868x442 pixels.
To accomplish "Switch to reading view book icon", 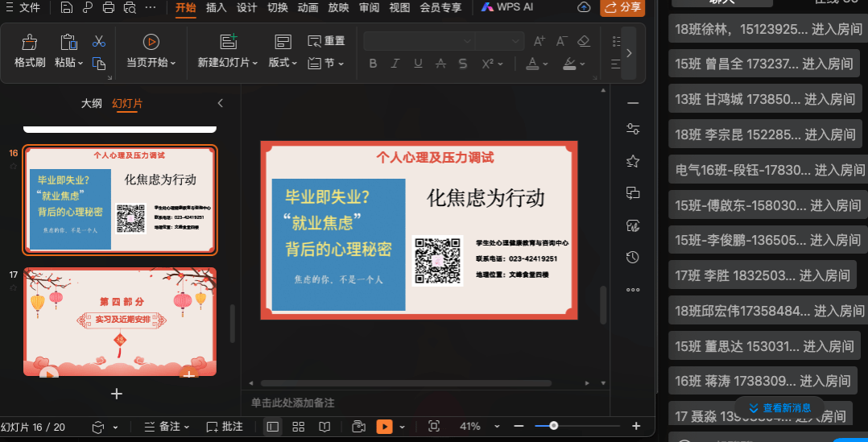I will click(x=324, y=427).
